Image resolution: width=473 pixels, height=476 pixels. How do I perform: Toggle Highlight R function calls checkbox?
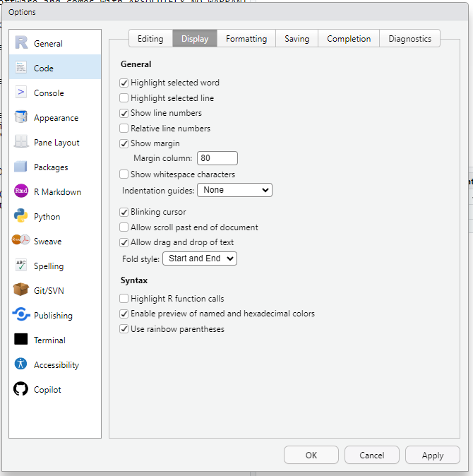(124, 299)
